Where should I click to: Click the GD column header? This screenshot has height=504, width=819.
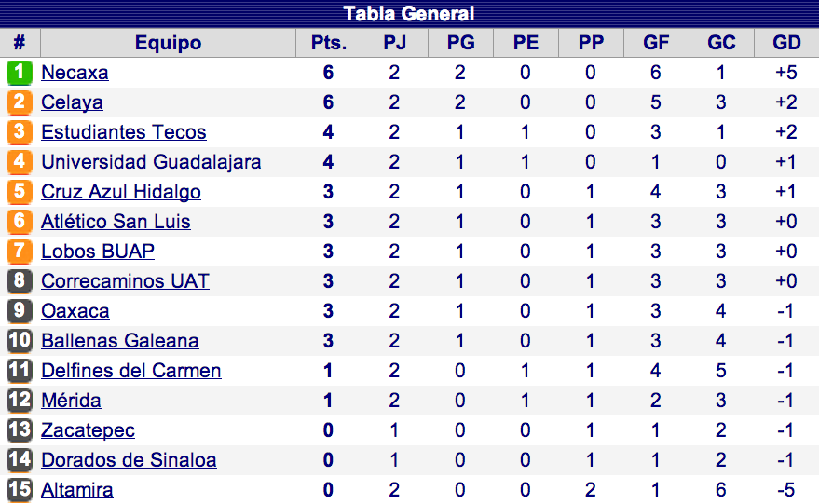pyautogui.click(x=786, y=43)
